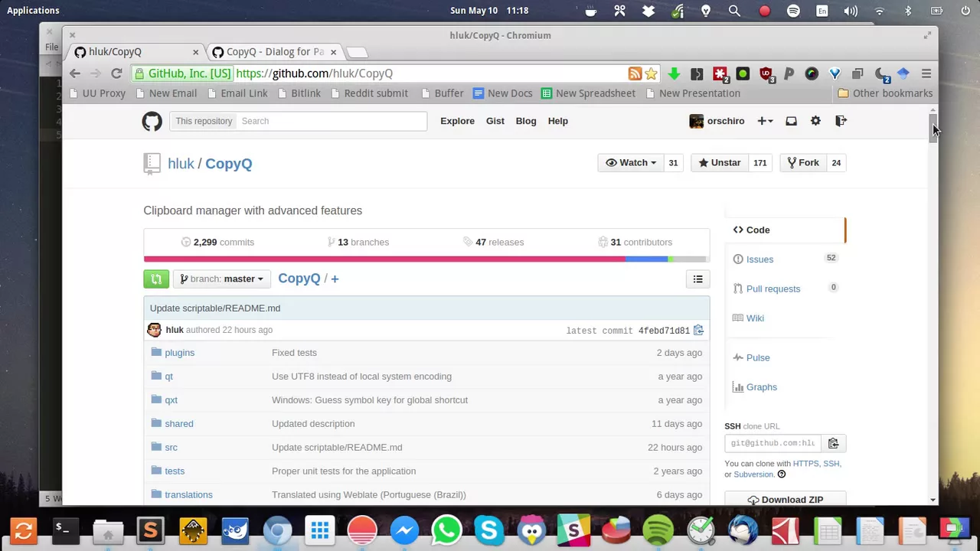Launch Sublime Text from the dock

pyautogui.click(x=150, y=530)
